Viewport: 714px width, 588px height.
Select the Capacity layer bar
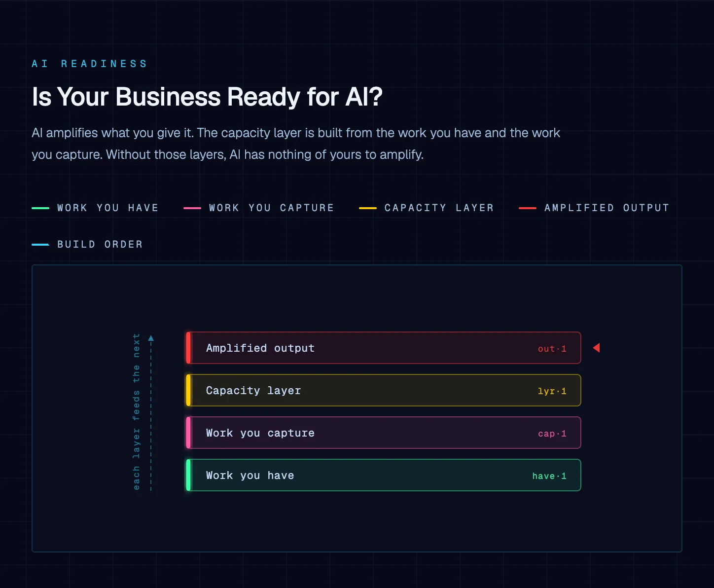pos(383,390)
